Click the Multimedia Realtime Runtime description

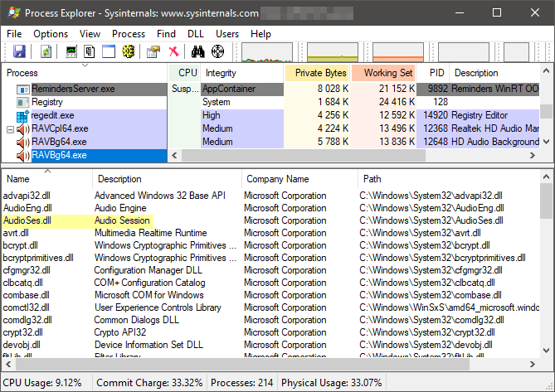[151, 233]
